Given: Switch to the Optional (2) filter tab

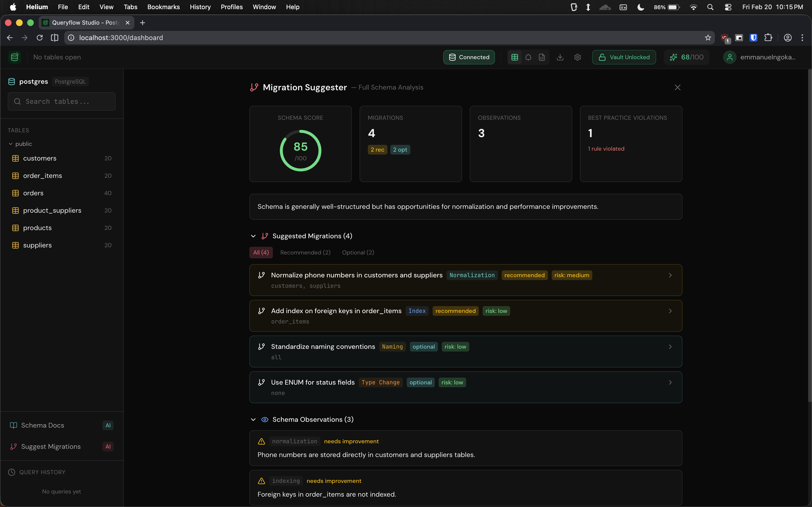Looking at the screenshot, I should tap(358, 253).
